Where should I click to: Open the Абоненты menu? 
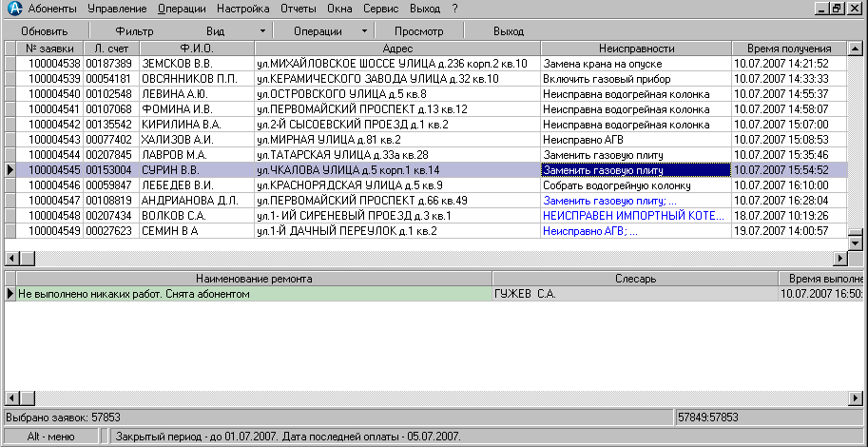[52, 9]
